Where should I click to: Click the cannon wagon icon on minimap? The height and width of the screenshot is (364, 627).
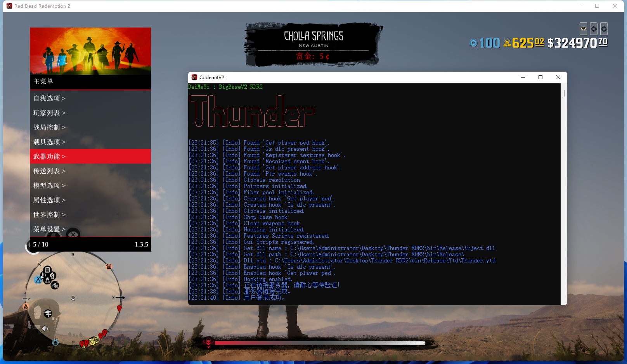click(x=55, y=285)
